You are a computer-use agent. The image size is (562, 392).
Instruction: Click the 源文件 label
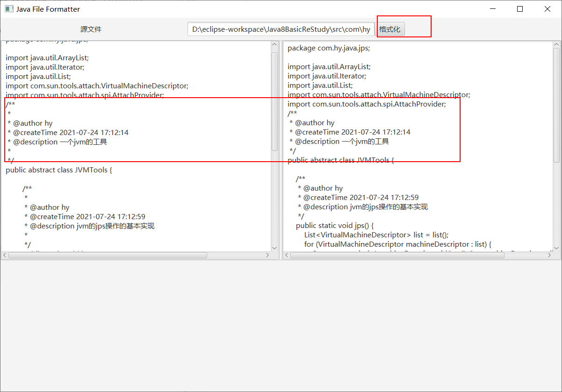click(x=91, y=29)
